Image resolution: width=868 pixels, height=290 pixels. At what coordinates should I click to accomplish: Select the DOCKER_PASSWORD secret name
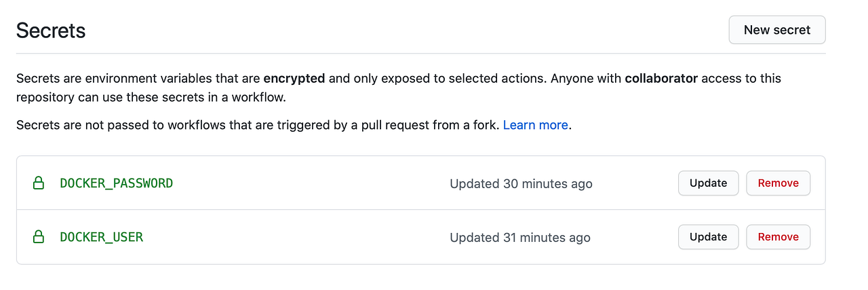point(117,183)
